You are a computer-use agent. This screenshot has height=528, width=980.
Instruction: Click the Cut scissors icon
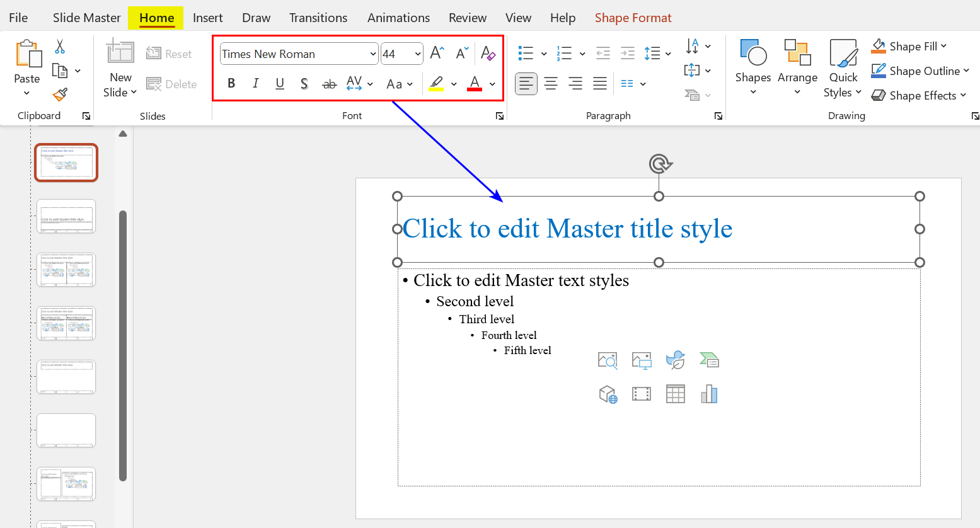(60, 47)
